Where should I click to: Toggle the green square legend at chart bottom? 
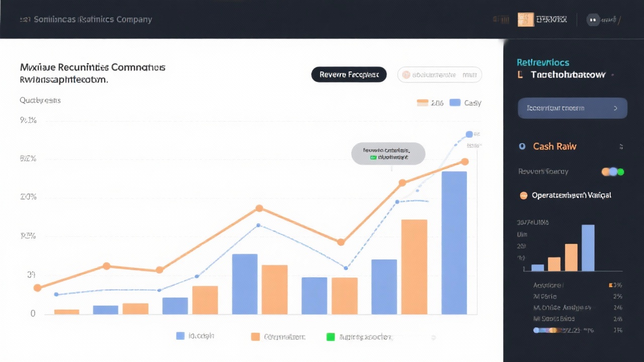click(331, 336)
